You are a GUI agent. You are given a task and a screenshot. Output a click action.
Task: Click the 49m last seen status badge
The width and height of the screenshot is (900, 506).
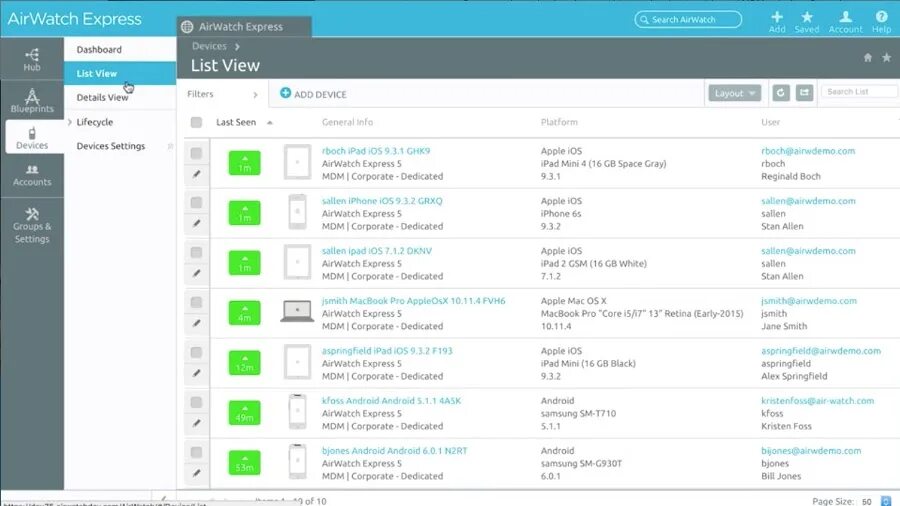click(x=245, y=412)
